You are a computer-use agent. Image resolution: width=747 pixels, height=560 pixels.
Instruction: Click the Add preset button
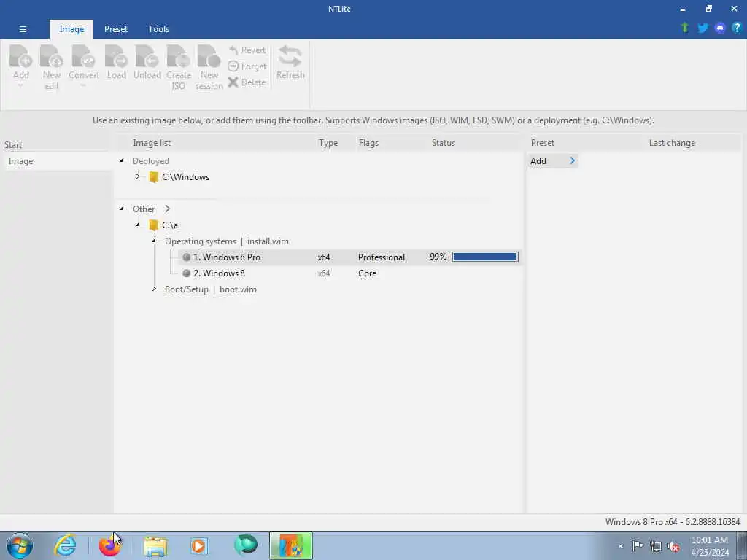[553, 161]
